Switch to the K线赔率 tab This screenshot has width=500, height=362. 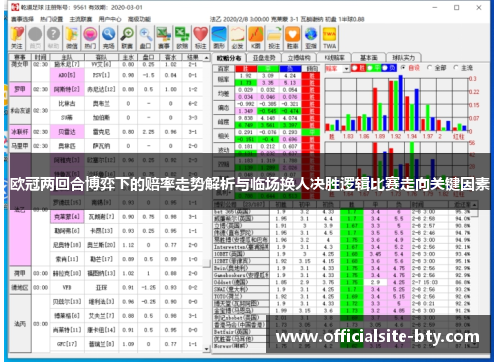(x=334, y=58)
